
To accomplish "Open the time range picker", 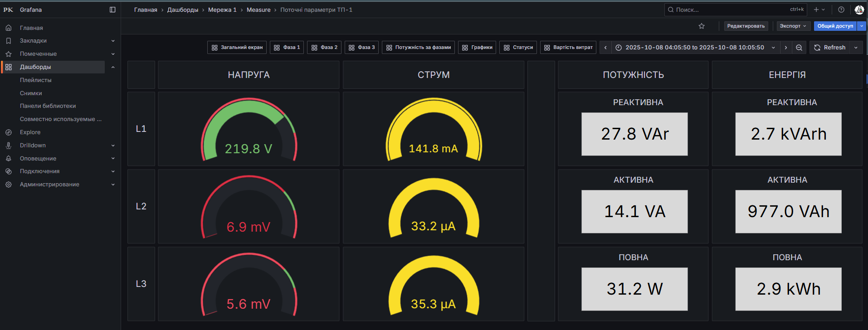I will point(695,48).
